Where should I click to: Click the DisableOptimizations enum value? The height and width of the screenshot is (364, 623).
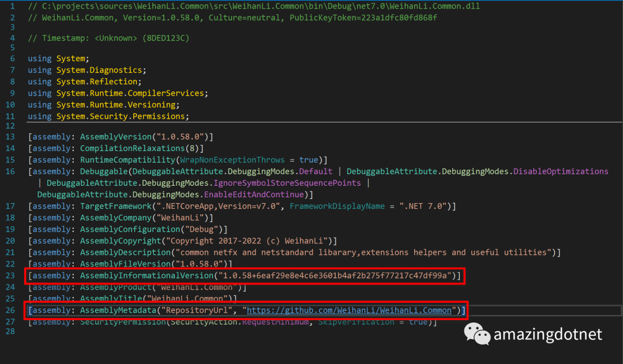[561, 171]
